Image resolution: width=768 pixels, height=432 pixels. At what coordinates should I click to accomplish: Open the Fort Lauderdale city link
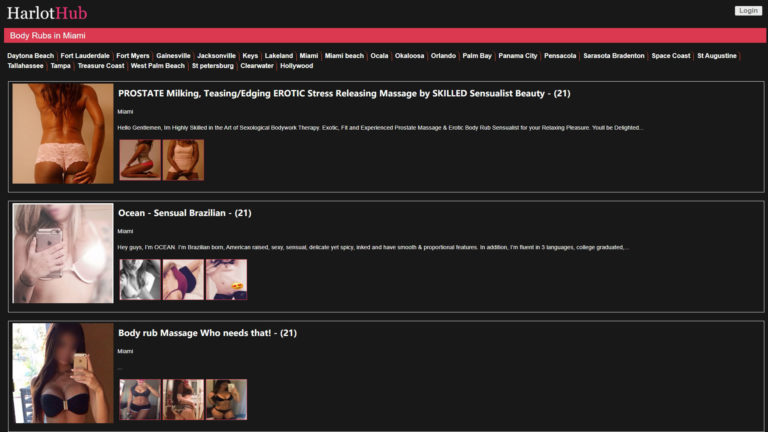pyautogui.click(x=85, y=56)
